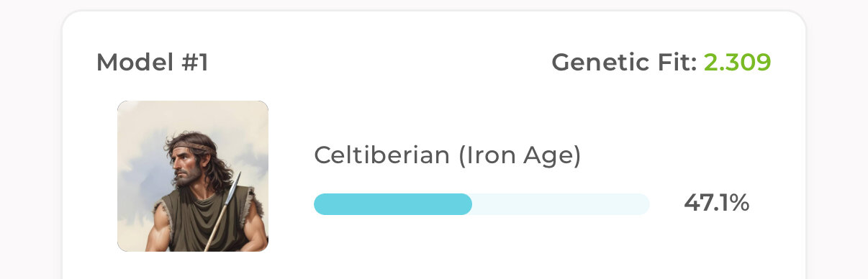Click the warrior's headband in the portrait
Image resolution: width=868 pixels, height=279 pixels.
coord(191,149)
